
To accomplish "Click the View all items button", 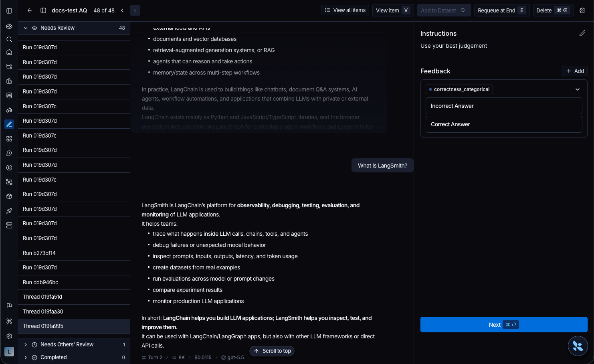I will (x=345, y=10).
